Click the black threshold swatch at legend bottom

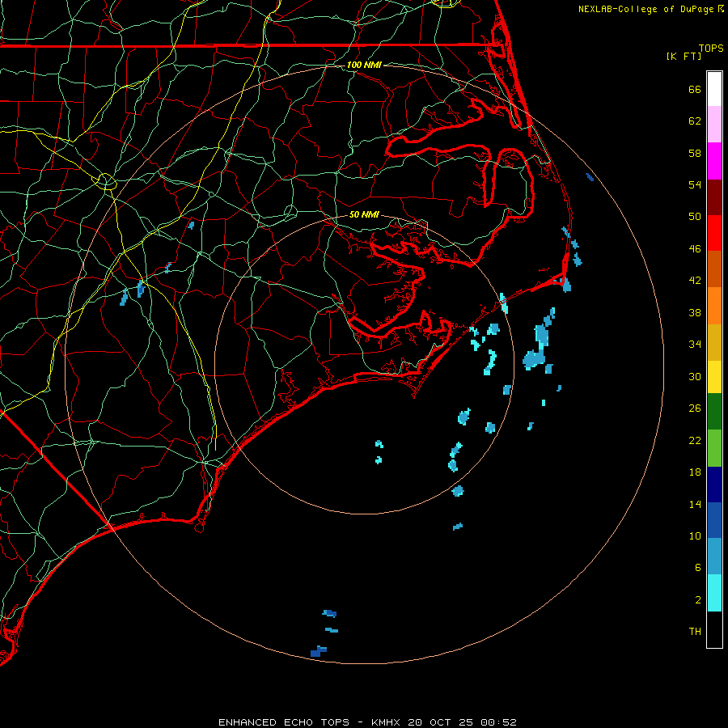714,629
